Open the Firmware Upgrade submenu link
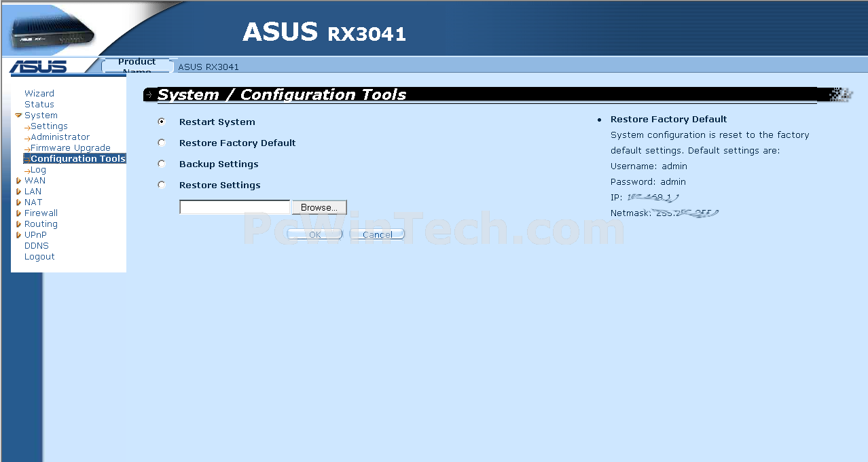 [x=71, y=148]
